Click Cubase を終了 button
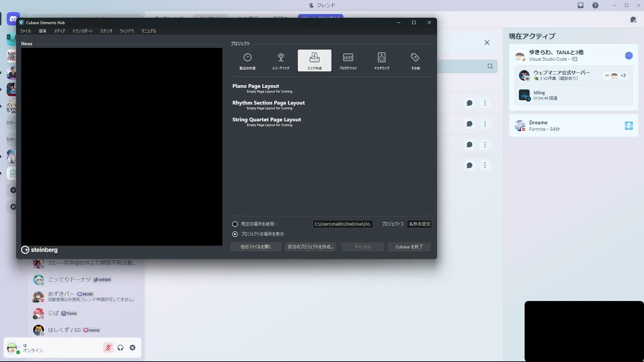Image resolution: width=644 pixels, height=362 pixels. [409, 247]
